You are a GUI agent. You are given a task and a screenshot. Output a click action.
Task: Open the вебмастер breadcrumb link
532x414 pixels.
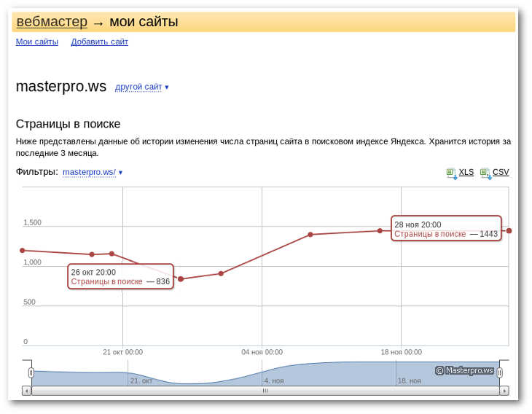tap(52, 22)
